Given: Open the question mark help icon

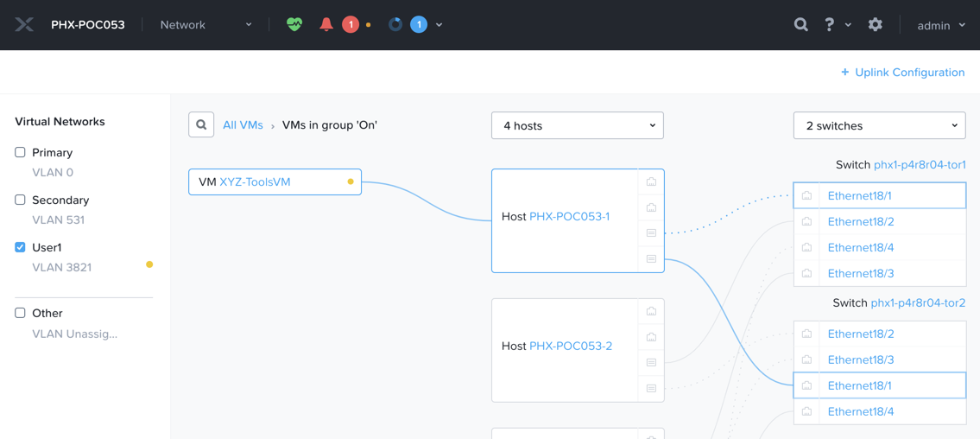Looking at the screenshot, I should coord(830,24).
